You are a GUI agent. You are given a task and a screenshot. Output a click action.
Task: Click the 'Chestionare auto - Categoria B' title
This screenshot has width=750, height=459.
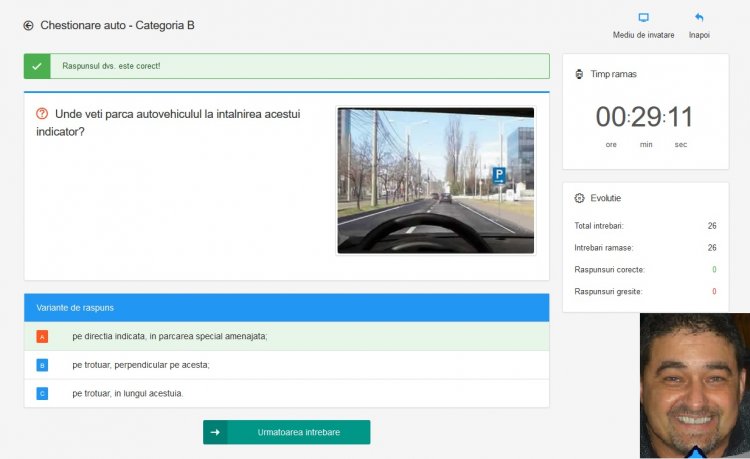(x=117, y=25)
